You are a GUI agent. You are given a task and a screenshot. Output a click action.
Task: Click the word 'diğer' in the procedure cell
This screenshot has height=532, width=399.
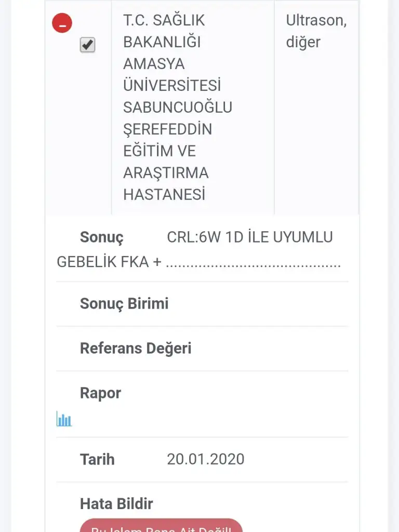click(x=303, y=42)
